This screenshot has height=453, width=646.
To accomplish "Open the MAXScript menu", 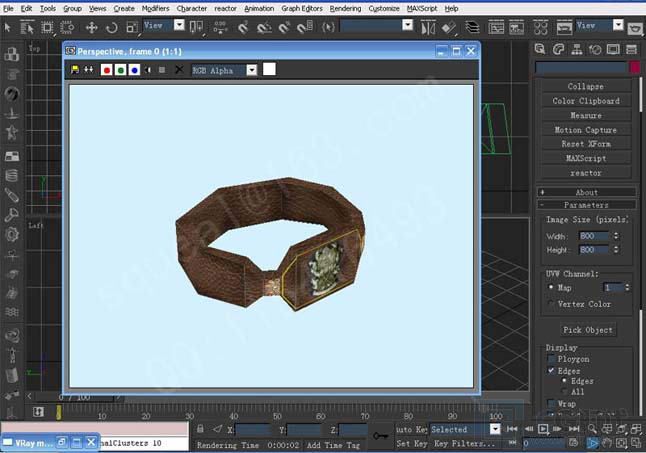I will coord(422,8).
